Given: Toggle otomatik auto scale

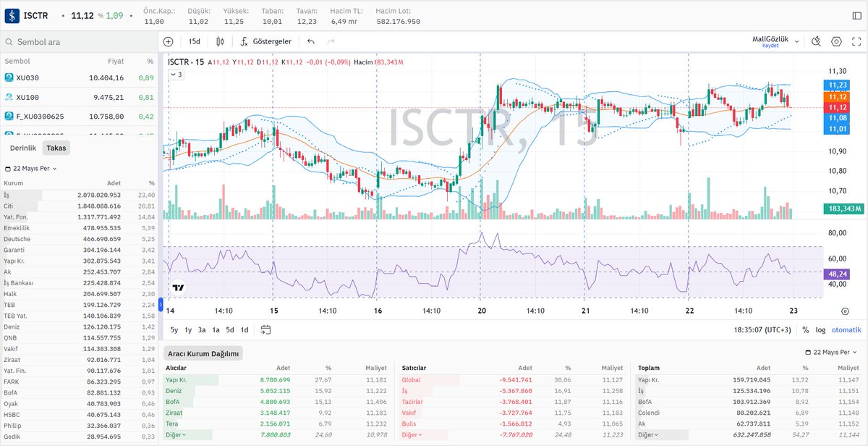Looking at the screenshot, I should pyautogui.click(x=846, y=329).
